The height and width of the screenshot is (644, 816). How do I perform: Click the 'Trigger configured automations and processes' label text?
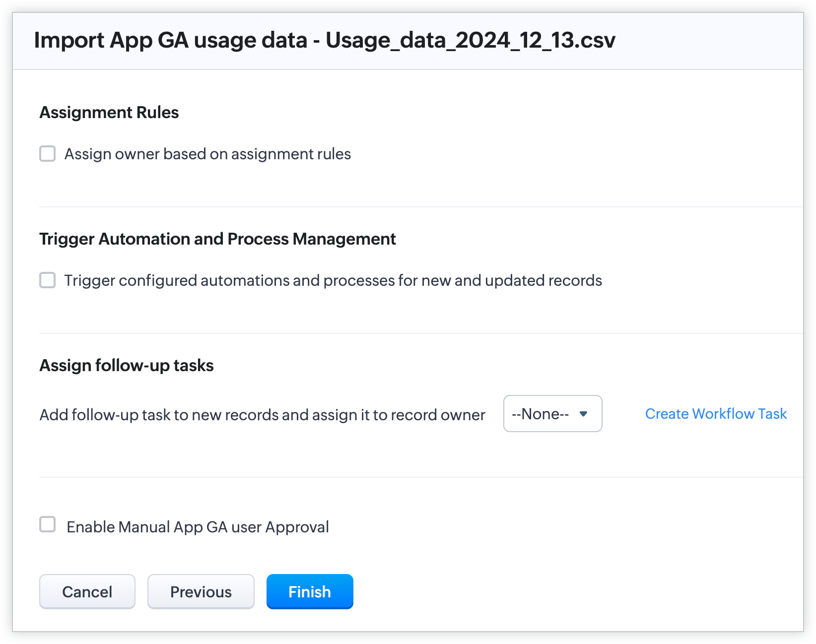[x=333, y=281]
